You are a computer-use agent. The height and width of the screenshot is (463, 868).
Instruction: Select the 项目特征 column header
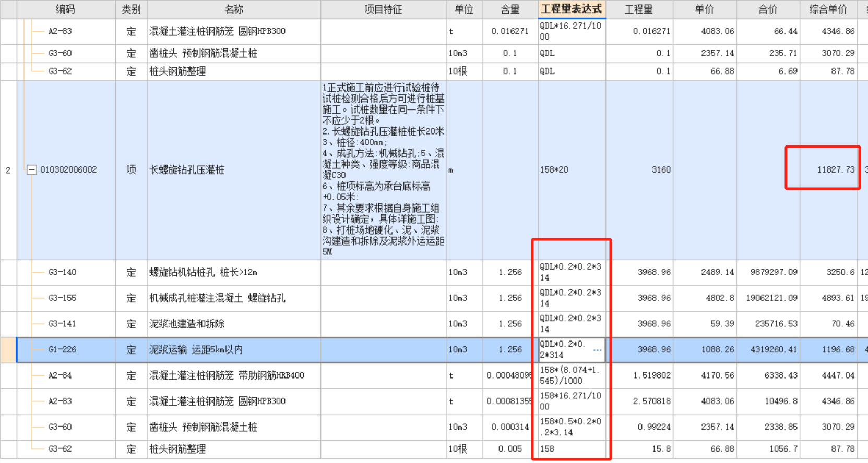pyautogui.click(x=384, y=9)
